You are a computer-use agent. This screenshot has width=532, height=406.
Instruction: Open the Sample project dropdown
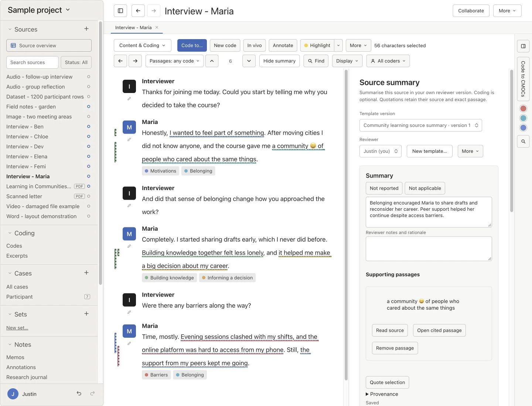[39, 10]
